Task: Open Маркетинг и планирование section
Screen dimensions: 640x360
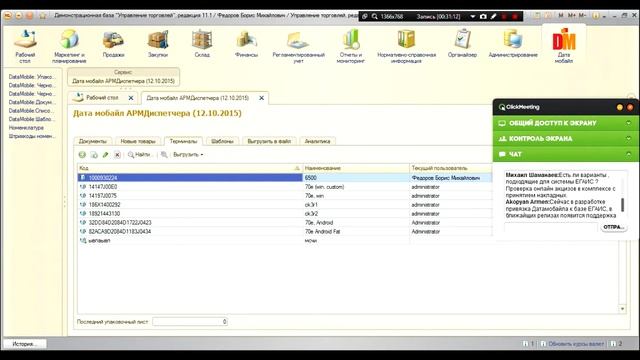Action: [x=69, y=46]
